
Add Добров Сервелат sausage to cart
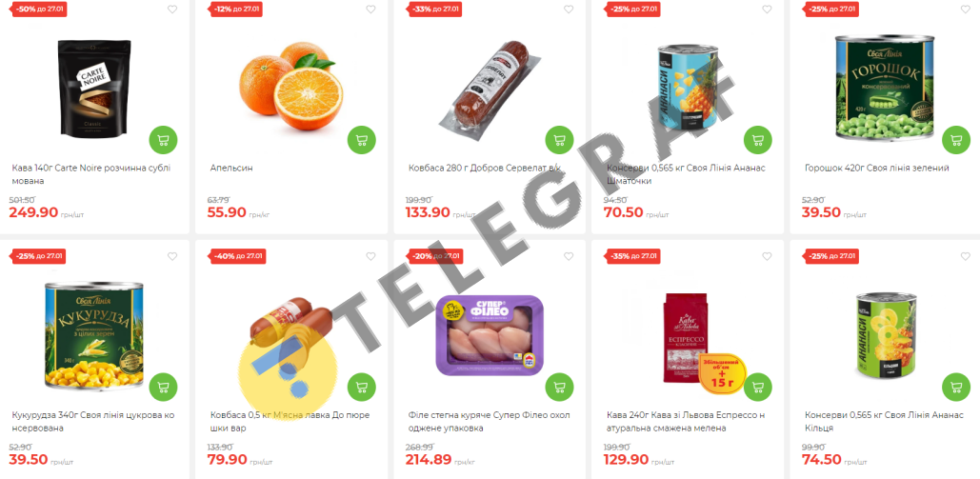(559, 140)
